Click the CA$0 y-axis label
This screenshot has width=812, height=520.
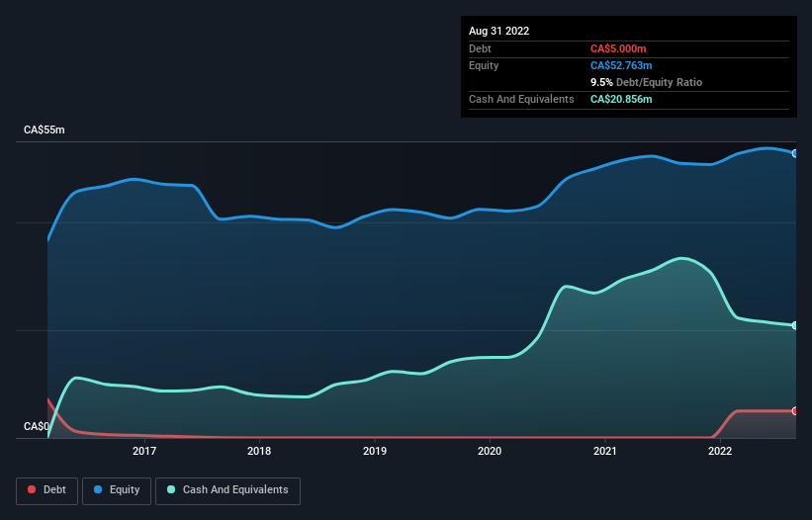pos(37,426)
